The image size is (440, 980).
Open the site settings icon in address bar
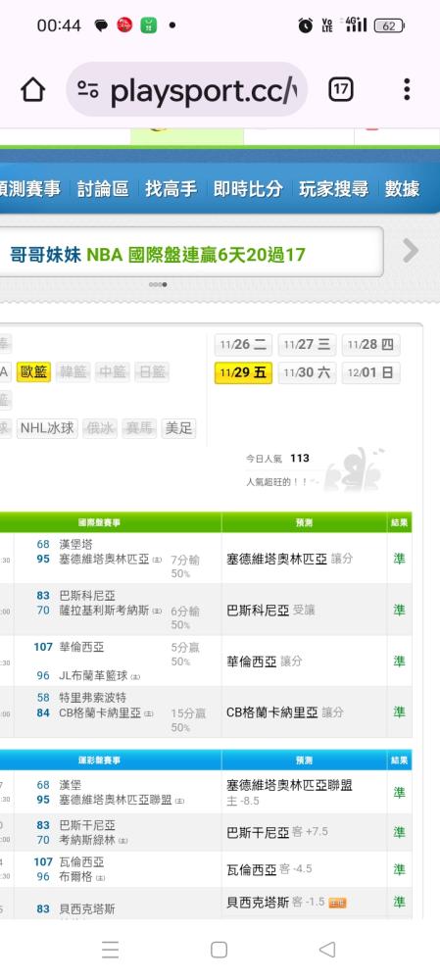pos(88,90)
